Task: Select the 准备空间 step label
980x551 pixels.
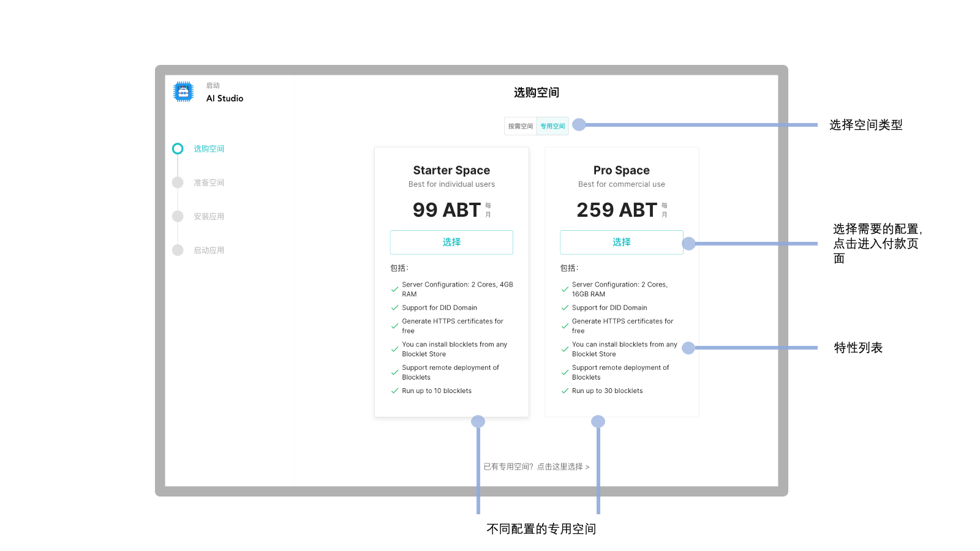Action: (209, 182)
